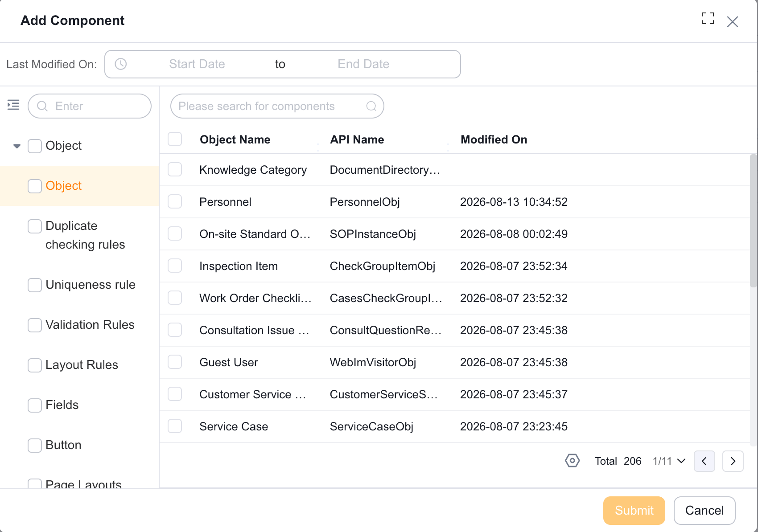Image resolution: width=758 pixels, height=532 pixels.
Task: Click the table vertical scrollbar
Action: click(754, 221)
